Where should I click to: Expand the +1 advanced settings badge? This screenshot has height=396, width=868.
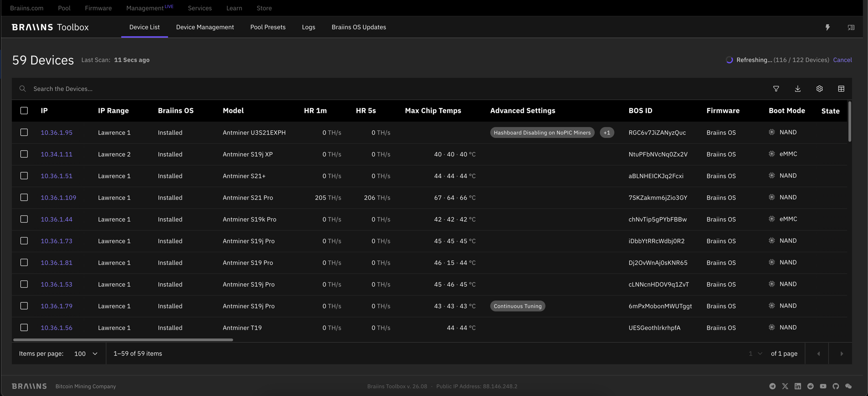point(607,133)
